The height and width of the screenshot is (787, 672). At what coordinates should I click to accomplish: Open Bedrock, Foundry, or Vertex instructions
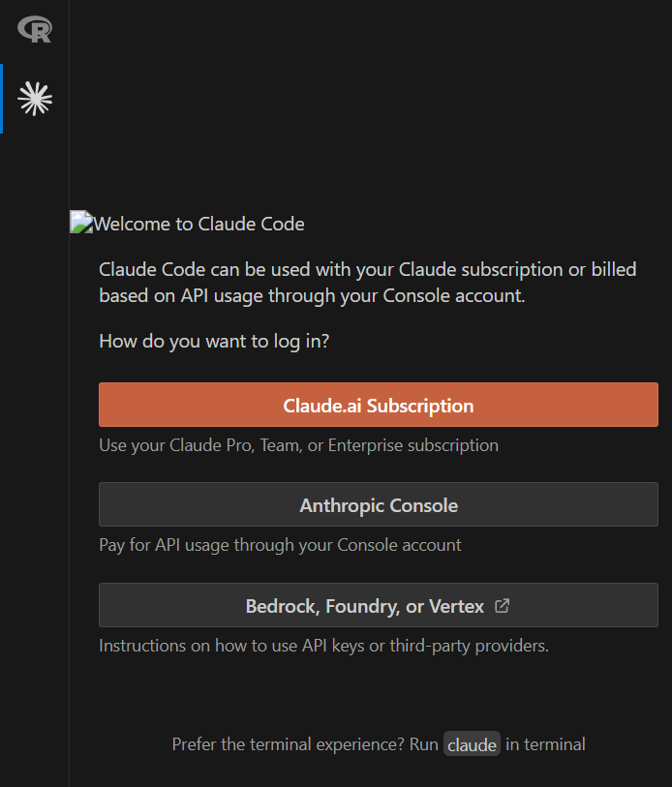pyautogui.click(x=364, y=606)
